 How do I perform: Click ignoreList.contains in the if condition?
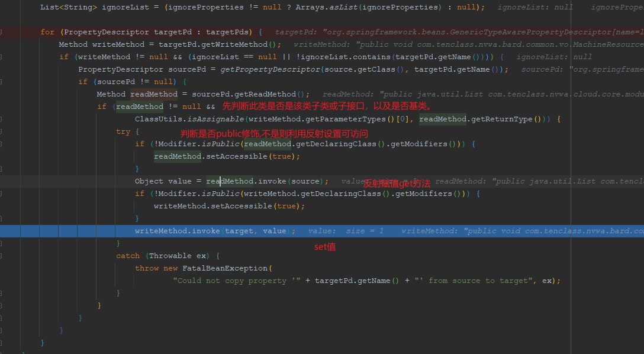[x=346, y=57]
